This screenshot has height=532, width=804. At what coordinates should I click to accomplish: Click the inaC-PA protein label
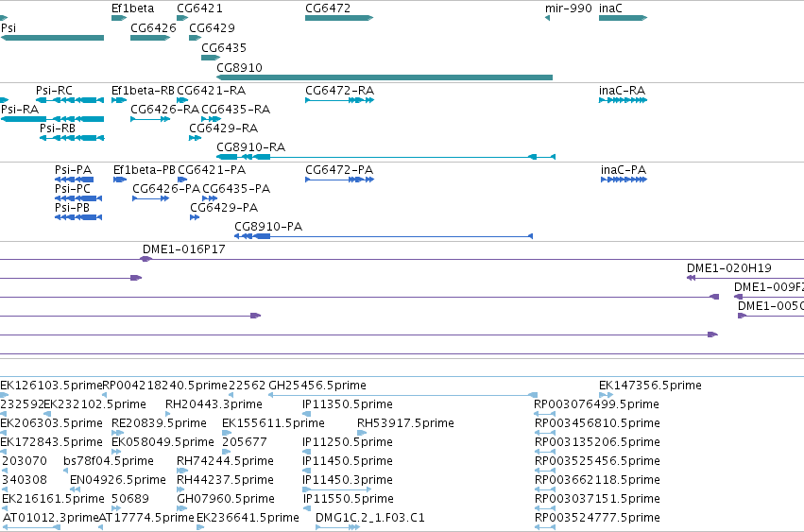(624, 170)
